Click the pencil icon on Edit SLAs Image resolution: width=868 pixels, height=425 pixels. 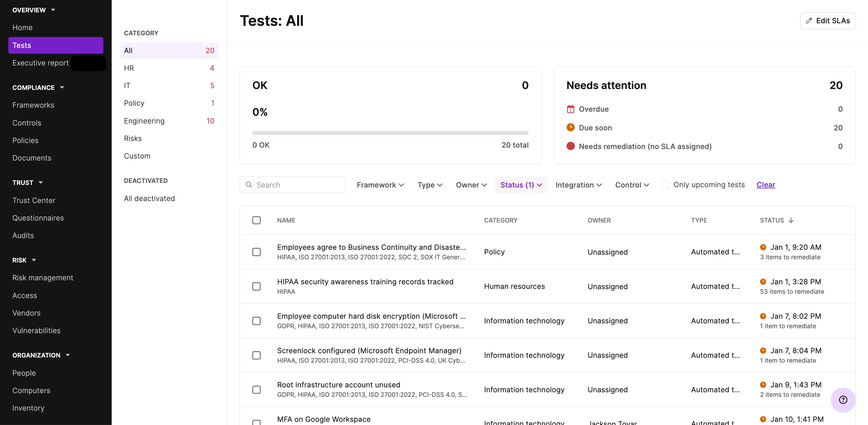809,21
